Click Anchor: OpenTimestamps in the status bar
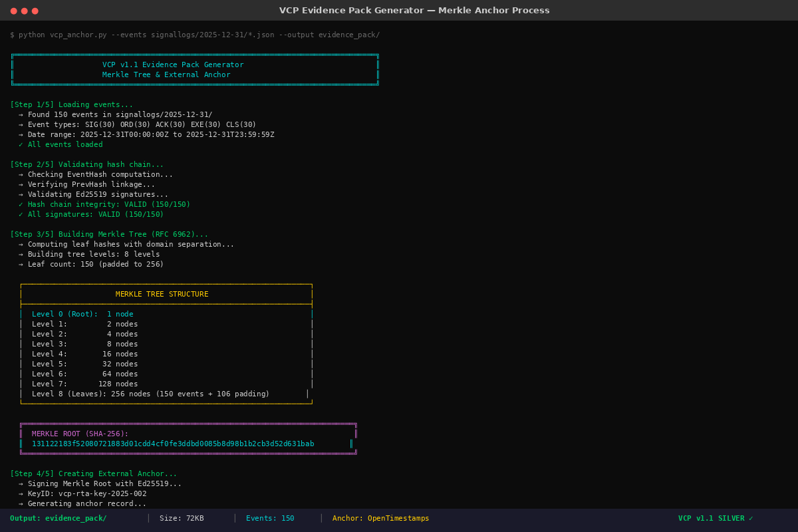This screenshot has width=798, height=532. tap(380, 518)
